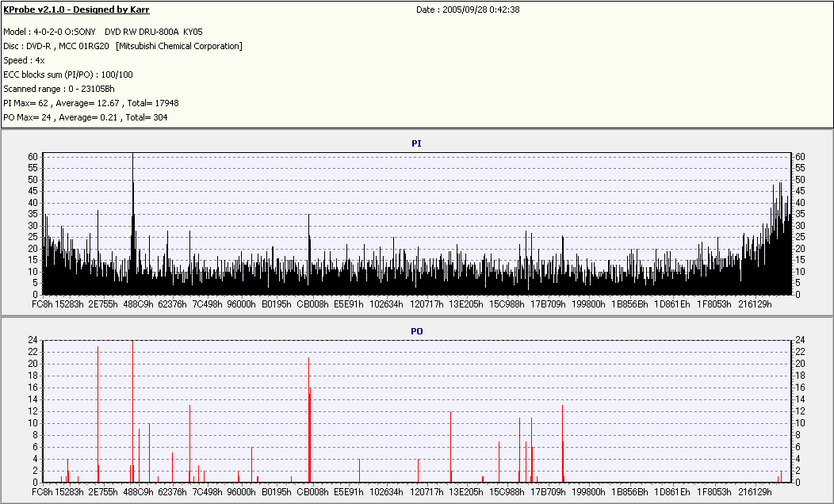The height and width of the screenshot is (504, 834).
Task: Click the Scanned range 0 - 23105Bh line
Action: click(59, 89)
